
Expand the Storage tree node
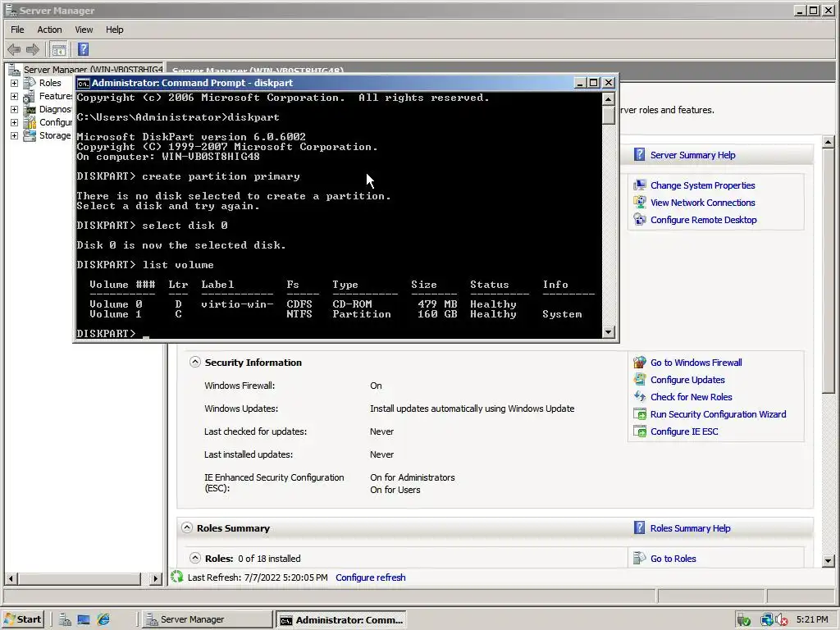click(x=15, y=135)
